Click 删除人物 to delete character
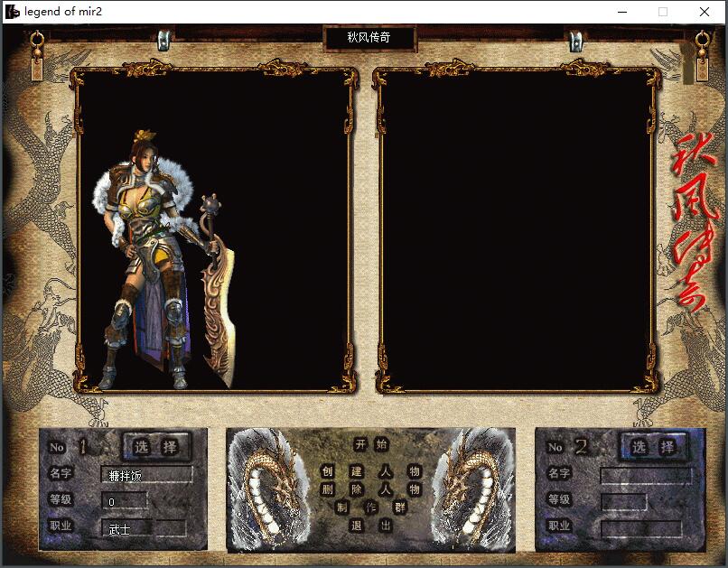728x568 pixels. 370,489
